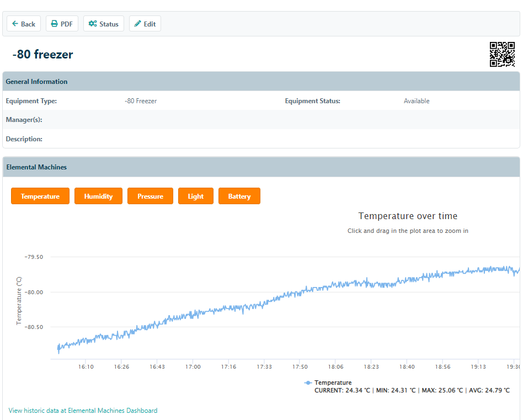This screenshot has height=420, width=523.
Task: Display the Light sensor data
Action: (x=195, y=196)
